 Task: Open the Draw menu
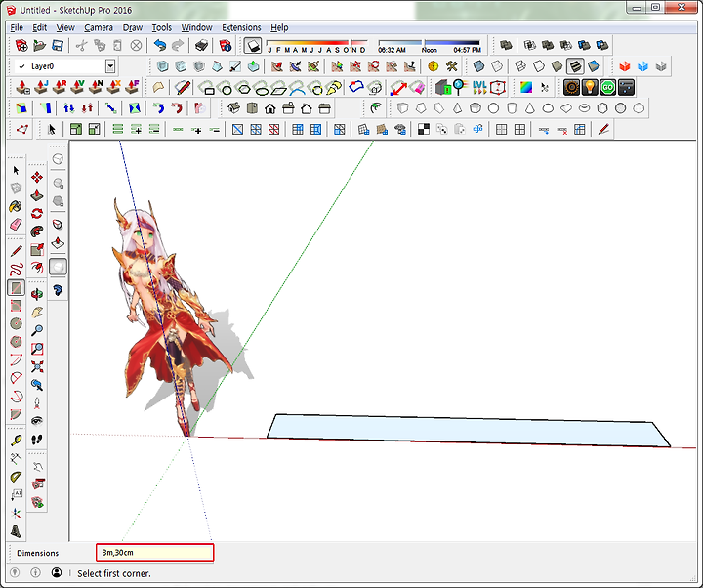(133, 27)
